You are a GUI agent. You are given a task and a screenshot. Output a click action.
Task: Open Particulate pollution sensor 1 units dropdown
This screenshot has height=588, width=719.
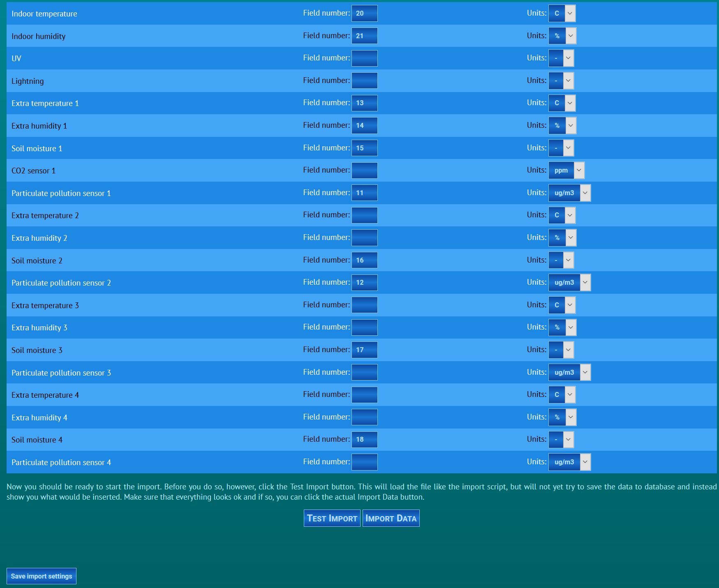tap(570, 193)
